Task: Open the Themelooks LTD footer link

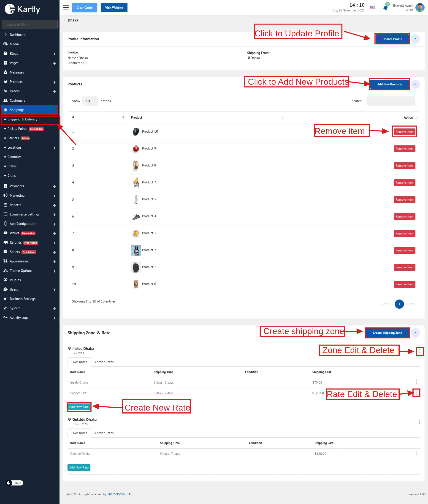Action: pyautogui.click(x=119, y=494)
